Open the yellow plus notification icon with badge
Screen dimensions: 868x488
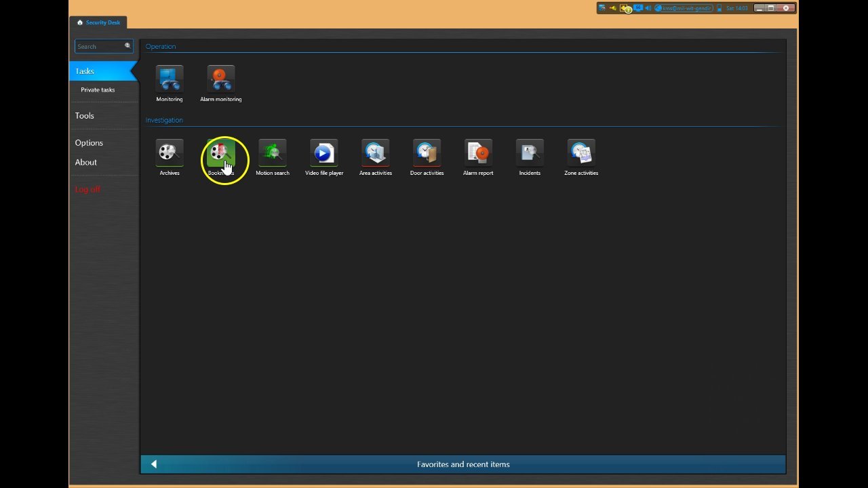pyautogui.click(x=626, y=8)
